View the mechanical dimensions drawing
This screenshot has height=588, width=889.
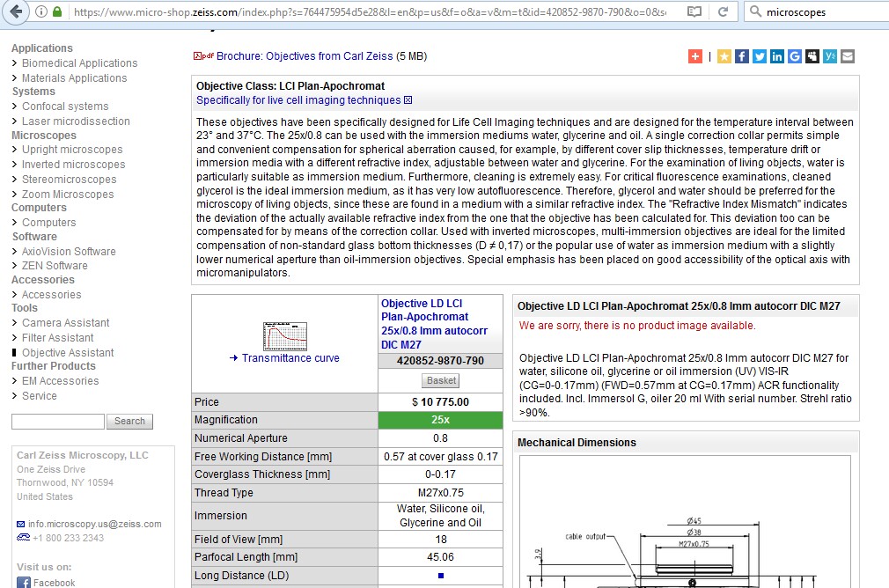(685, 522)
